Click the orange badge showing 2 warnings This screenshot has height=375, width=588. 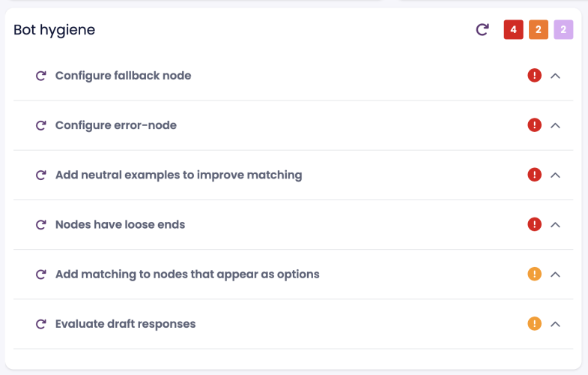point(538,30)
